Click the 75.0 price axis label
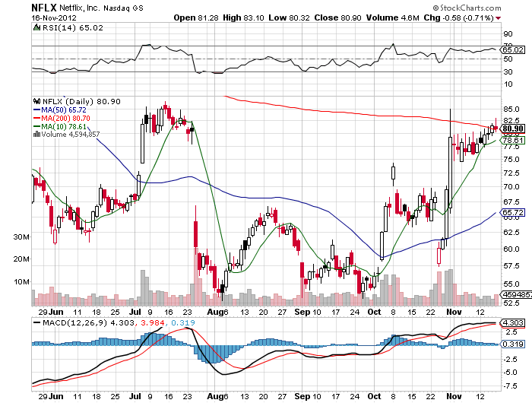 (511, 160)
